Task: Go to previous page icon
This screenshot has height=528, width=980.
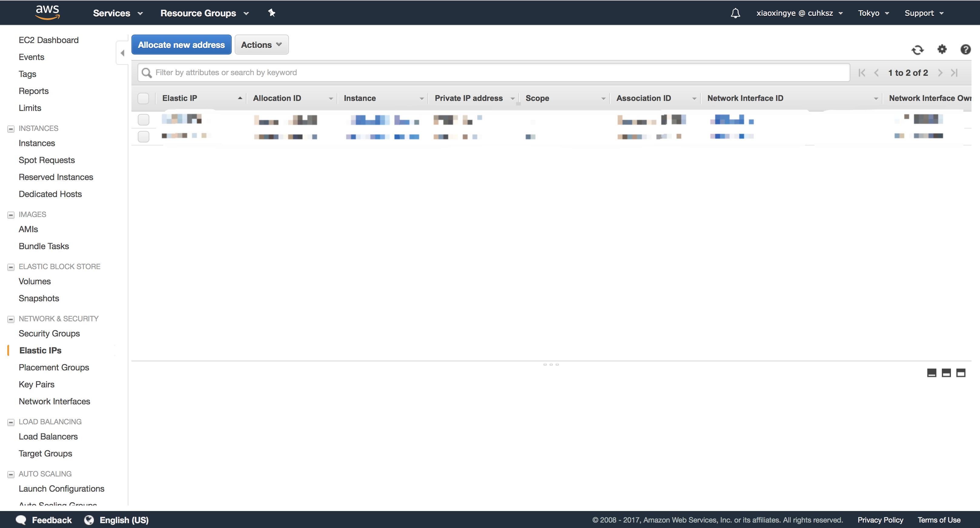Action: [876, 73]
